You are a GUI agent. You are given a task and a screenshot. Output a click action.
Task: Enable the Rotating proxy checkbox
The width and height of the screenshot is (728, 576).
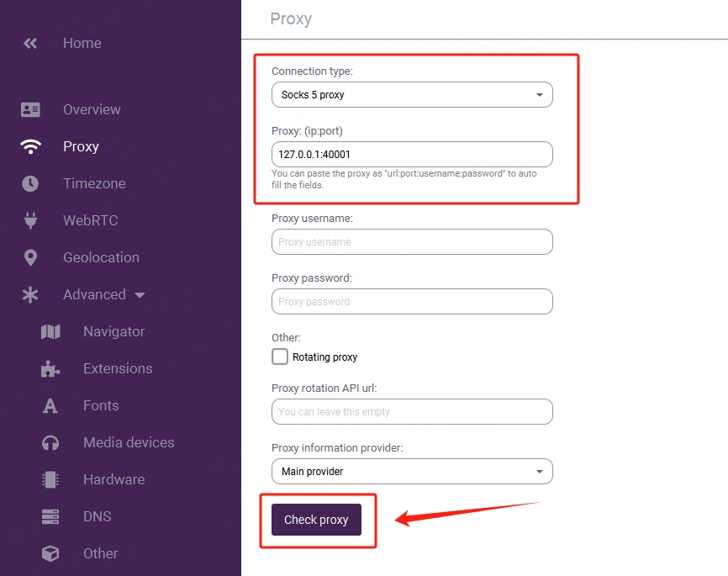coord(280,357)
